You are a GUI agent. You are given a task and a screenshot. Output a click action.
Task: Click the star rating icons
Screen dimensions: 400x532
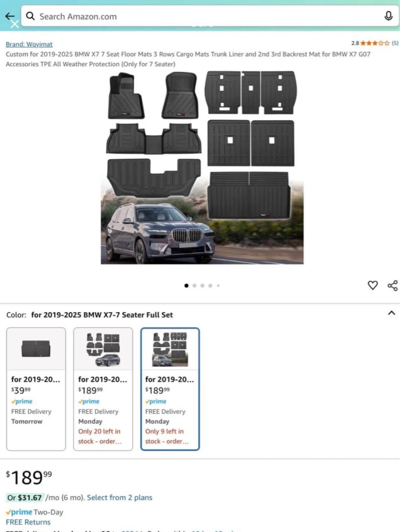[375, 43]
